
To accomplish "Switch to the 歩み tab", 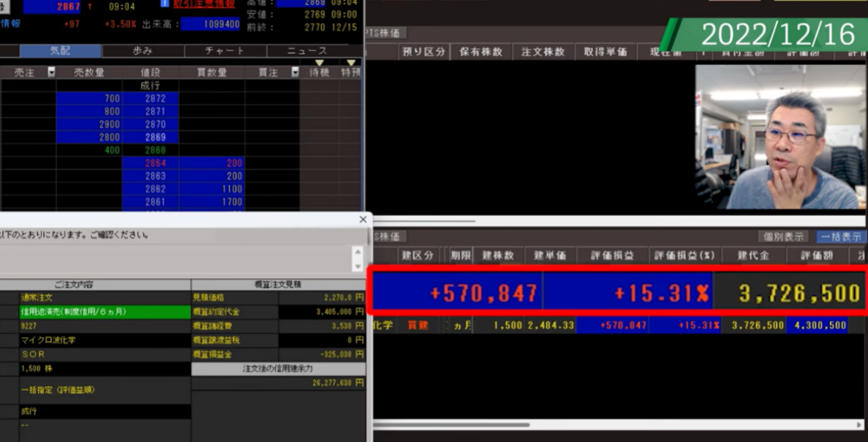I will coord(142,51).
